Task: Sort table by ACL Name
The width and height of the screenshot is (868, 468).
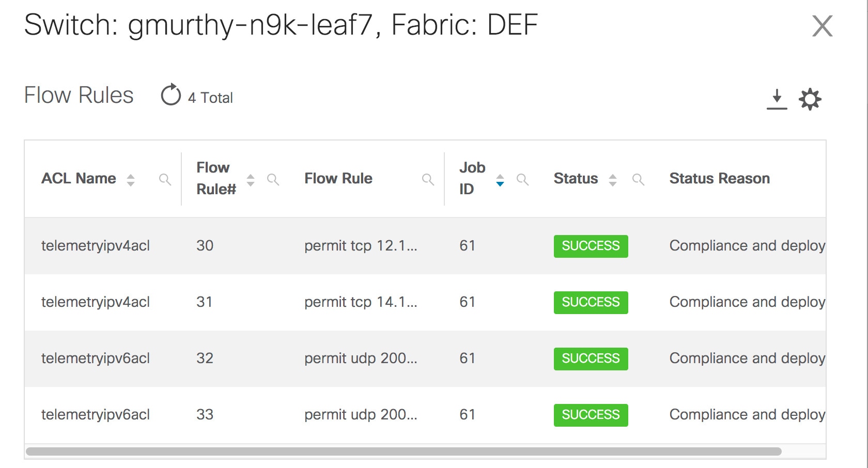Action: point(131,180)
